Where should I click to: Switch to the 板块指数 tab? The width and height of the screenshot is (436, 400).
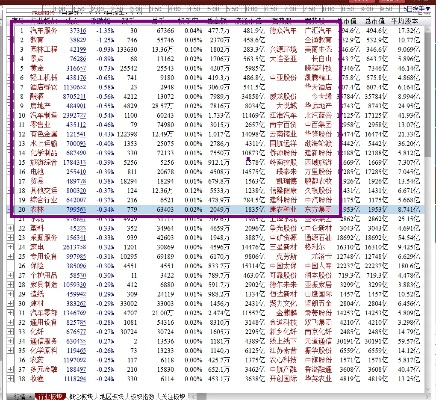141,397
